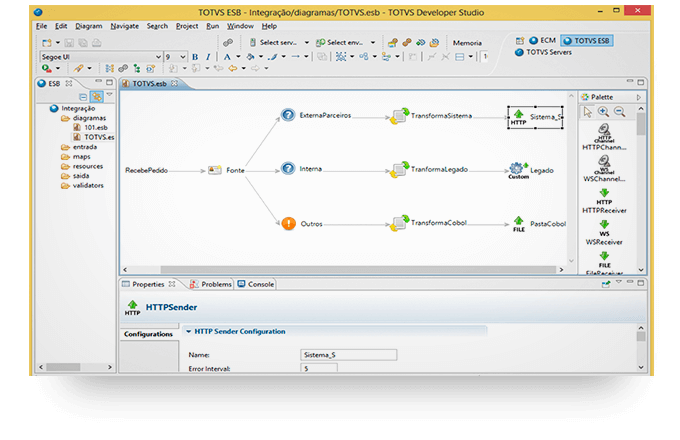Click the New wizard icon
The height and width of the screenshot is (440, 680).
(x=47, y=42)
